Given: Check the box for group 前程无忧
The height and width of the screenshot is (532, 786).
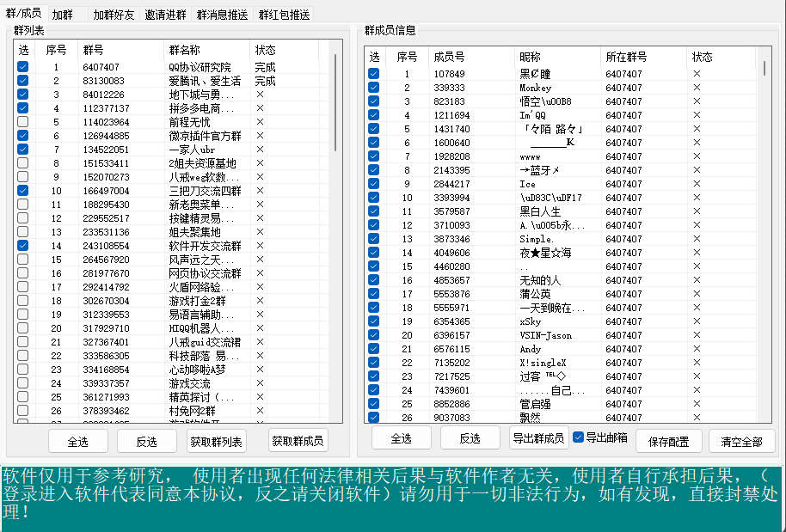Looking at the screenshot, I should pos(23,122).
